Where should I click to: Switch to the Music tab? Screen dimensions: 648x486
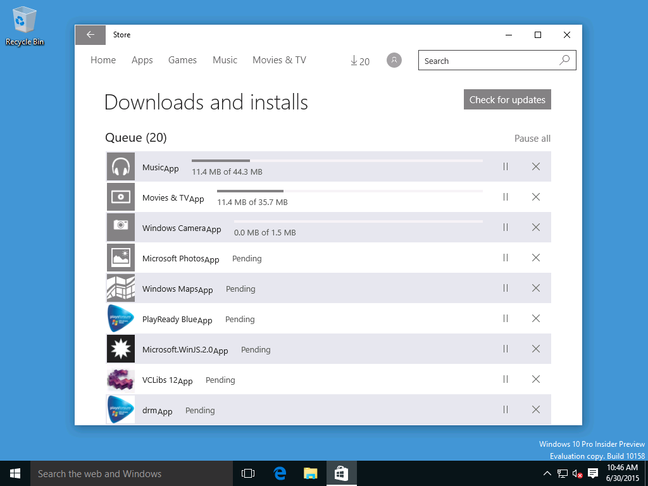click(225, 60)
